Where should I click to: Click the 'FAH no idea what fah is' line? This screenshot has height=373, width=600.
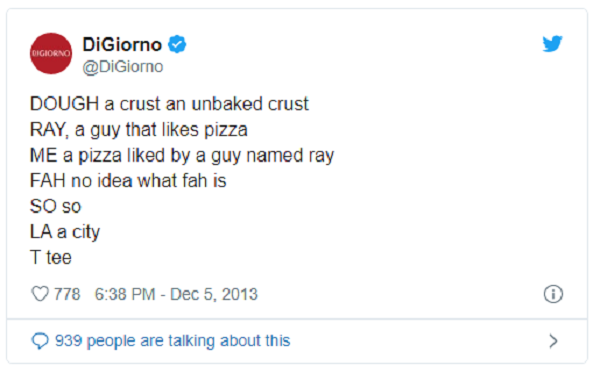tap(128, 181)
